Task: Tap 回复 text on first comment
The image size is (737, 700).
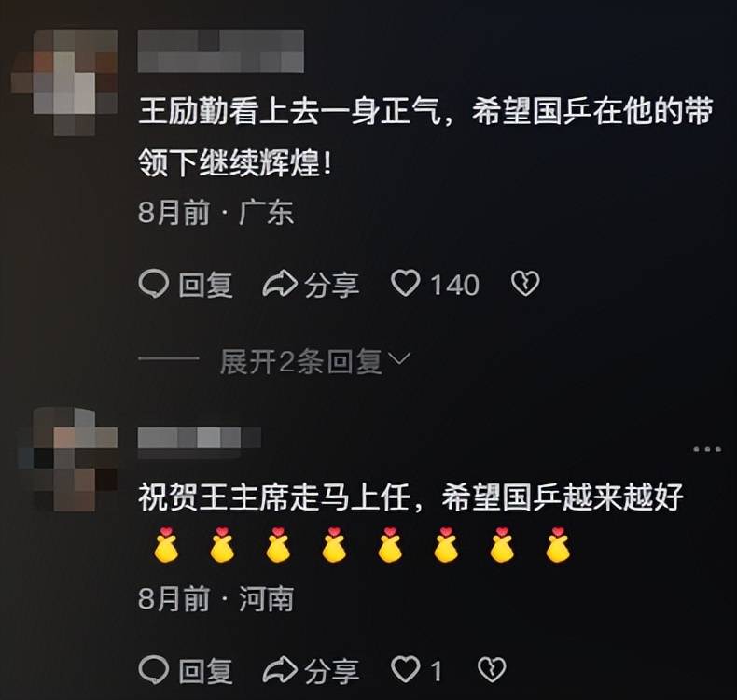Action: (x=206, y=285)
